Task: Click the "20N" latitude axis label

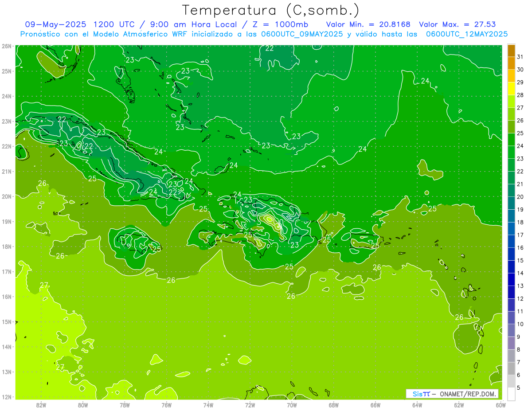Action: coord(7,196)
